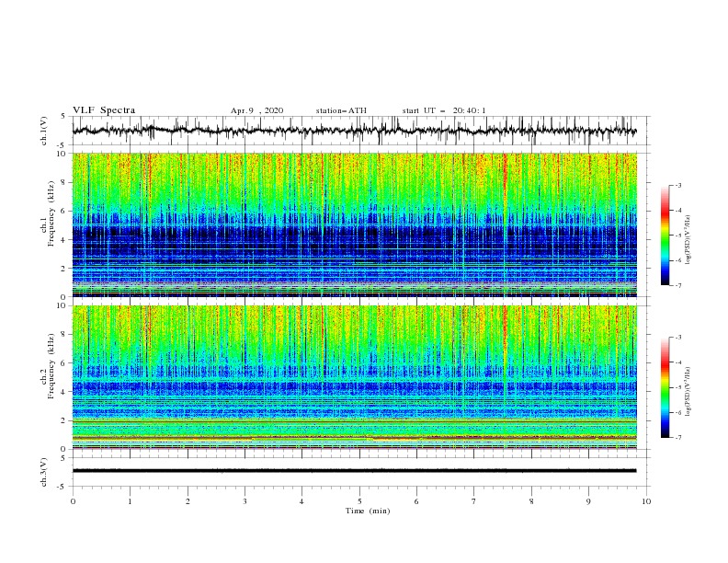Screen dimensions: 728x563
Task: Click the time axis tick label "8"
Action: point(531,501)
